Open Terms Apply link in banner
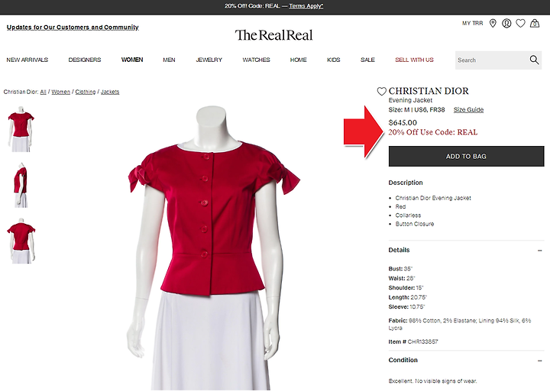 pos(306,6)
